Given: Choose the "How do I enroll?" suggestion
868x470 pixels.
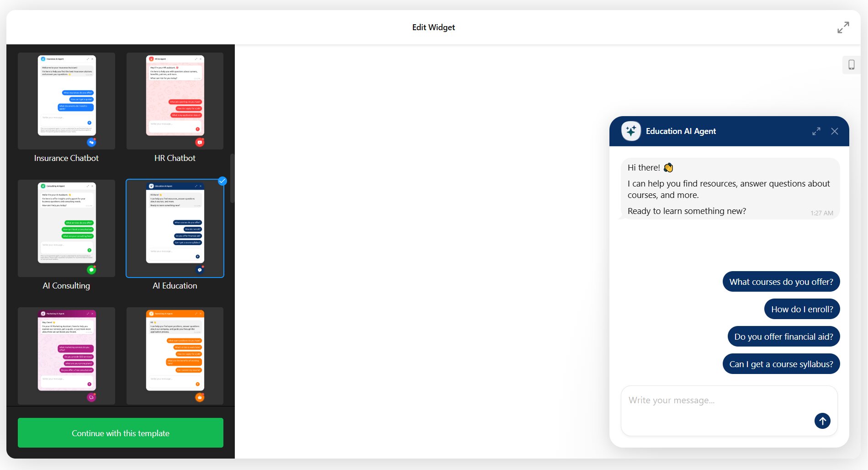Looking at the screenshot, I should (x=802, y=309).
